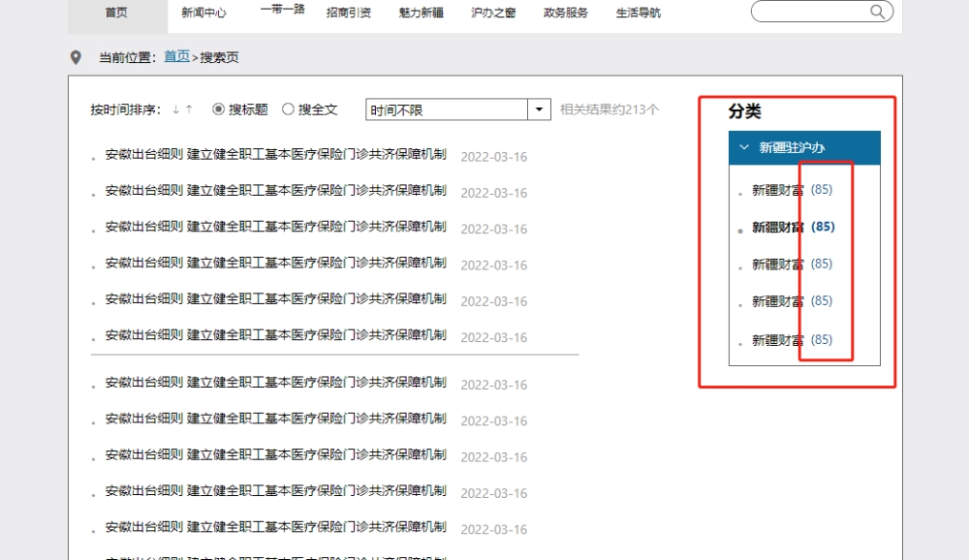Collapse the 新疆驻沪办 category section
Viewport: 969px width, 560px height.
click(744, 147)
